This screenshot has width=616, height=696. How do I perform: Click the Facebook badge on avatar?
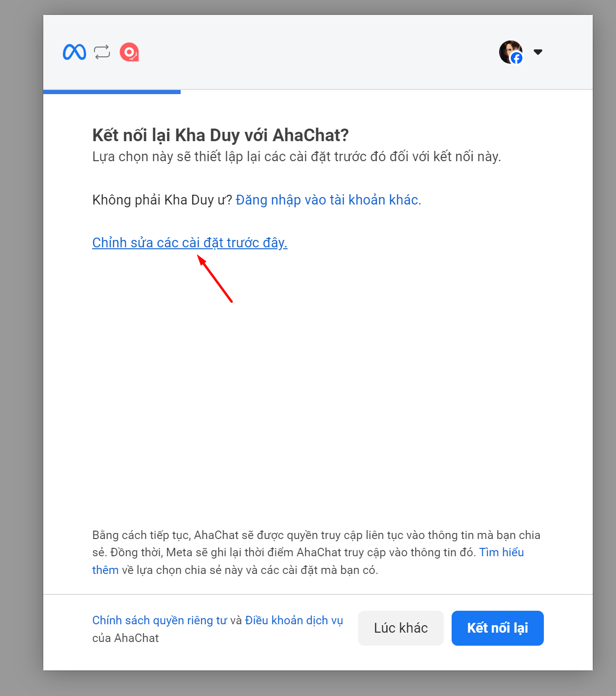tap(516, 58)
